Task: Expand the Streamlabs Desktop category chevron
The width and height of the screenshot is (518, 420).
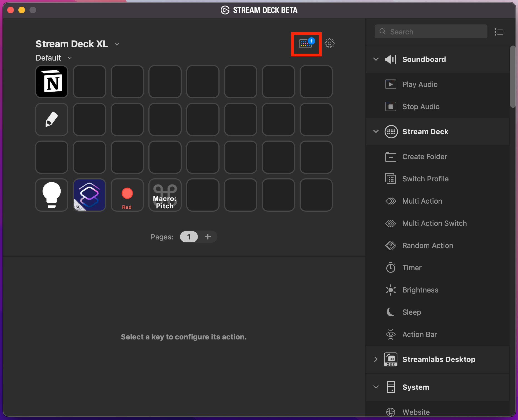Action: 376,359
